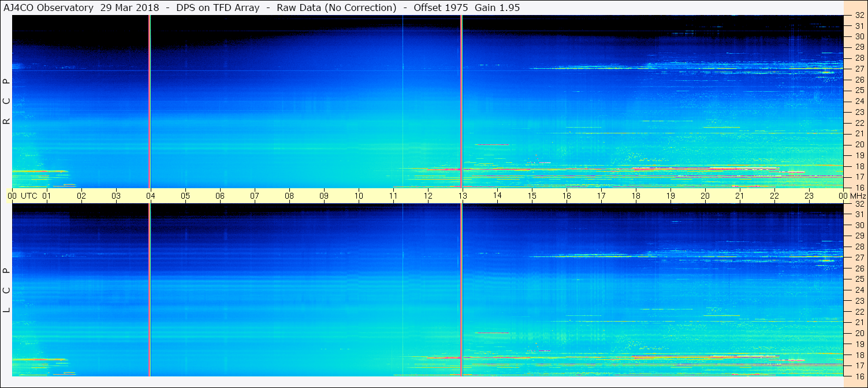Click the 22 MHz tick on the LCP frequency scale
Viewport: 868px width, 388px height.
(x=859, y=312)
